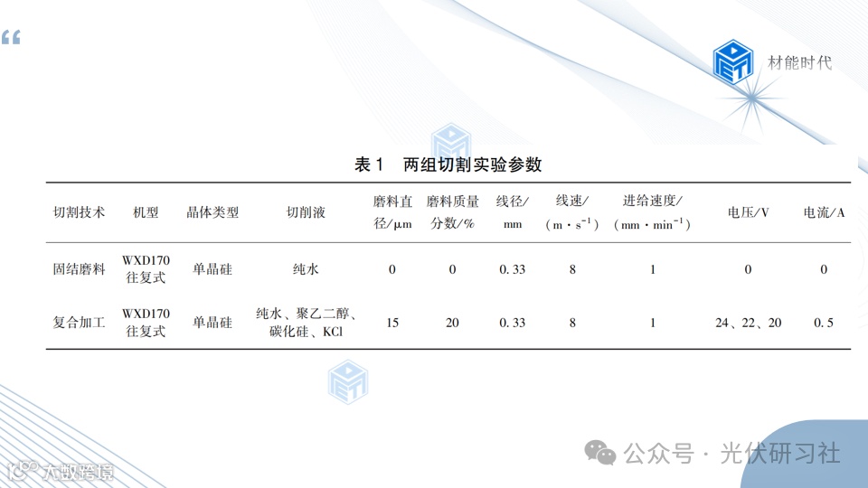The image size is (868, 488).
Task: Click WXD170 往复式 in the 固结磨料 row
Action: coord(146,269)
